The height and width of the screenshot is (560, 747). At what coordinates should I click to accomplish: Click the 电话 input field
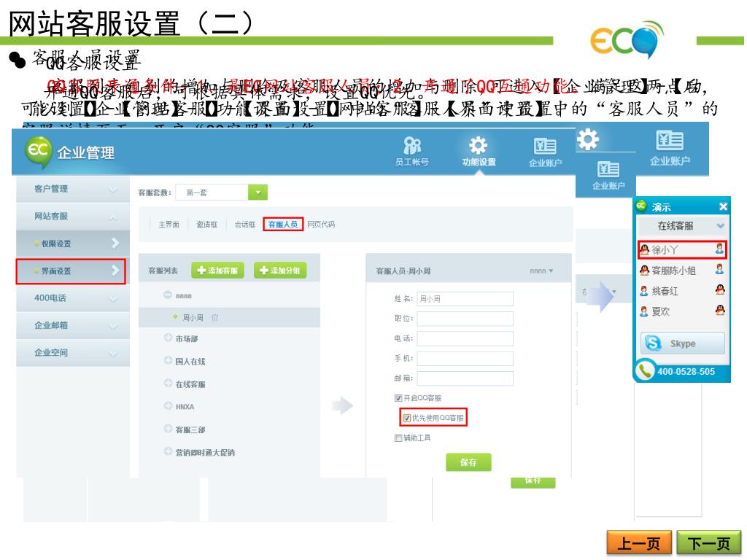point(465,338)
